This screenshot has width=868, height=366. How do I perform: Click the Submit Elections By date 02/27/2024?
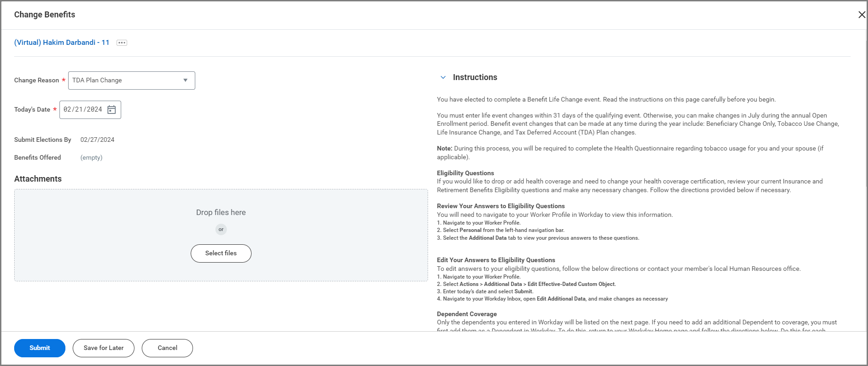97,140
